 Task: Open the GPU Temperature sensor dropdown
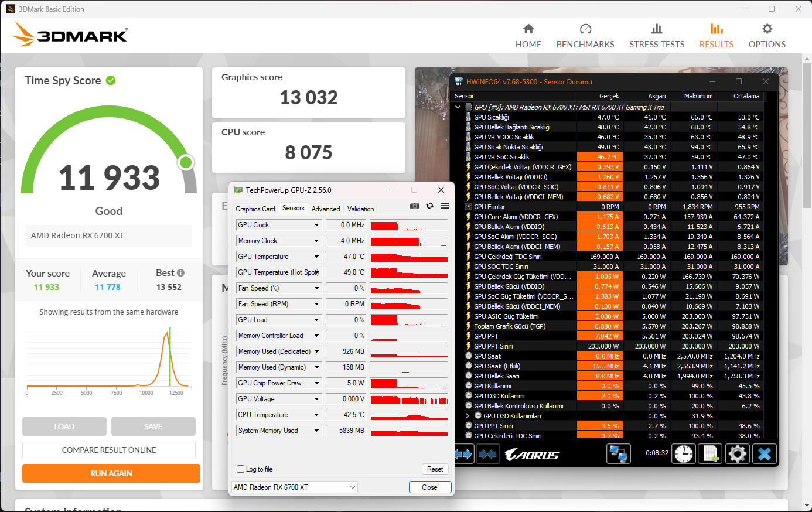pos(316,257)
